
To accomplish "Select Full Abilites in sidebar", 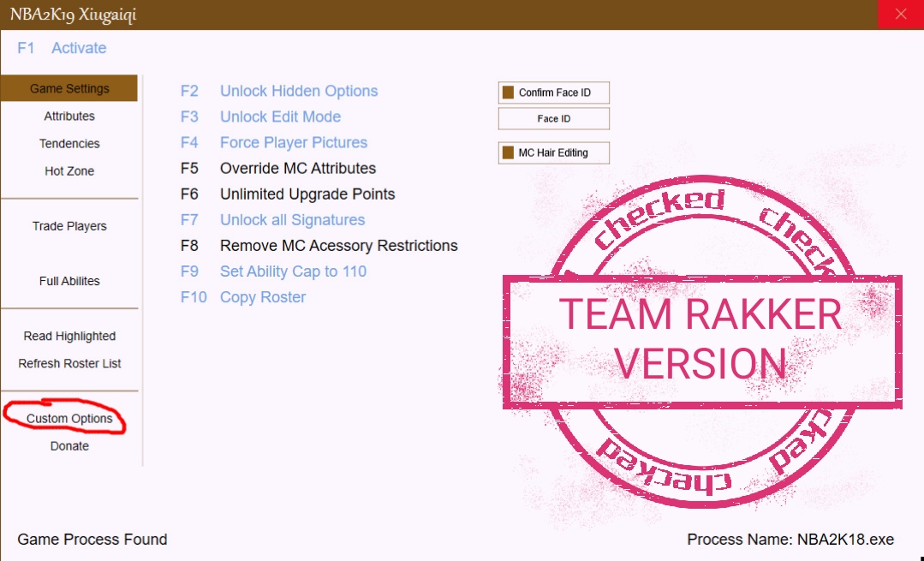I will tap(69, 281).
